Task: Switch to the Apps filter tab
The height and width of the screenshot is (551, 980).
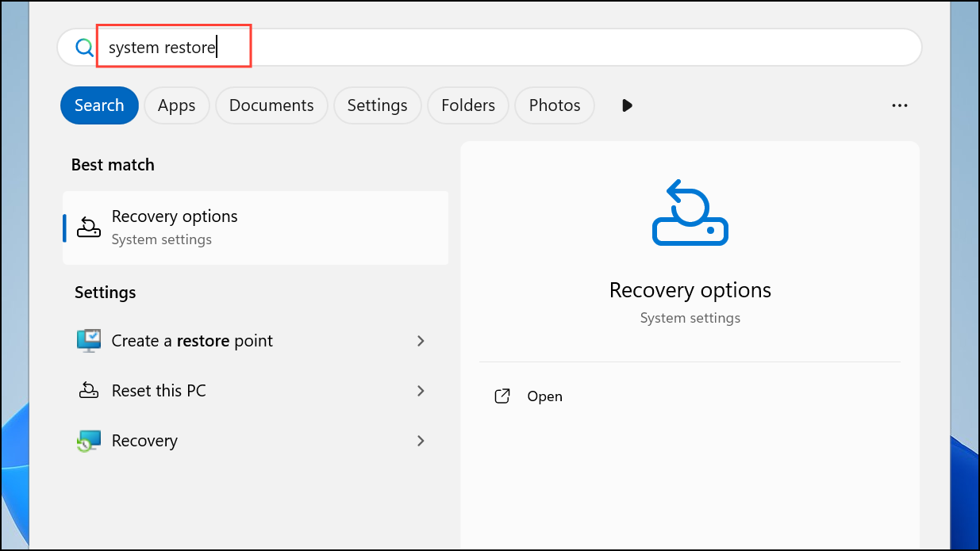Action: 177,105
